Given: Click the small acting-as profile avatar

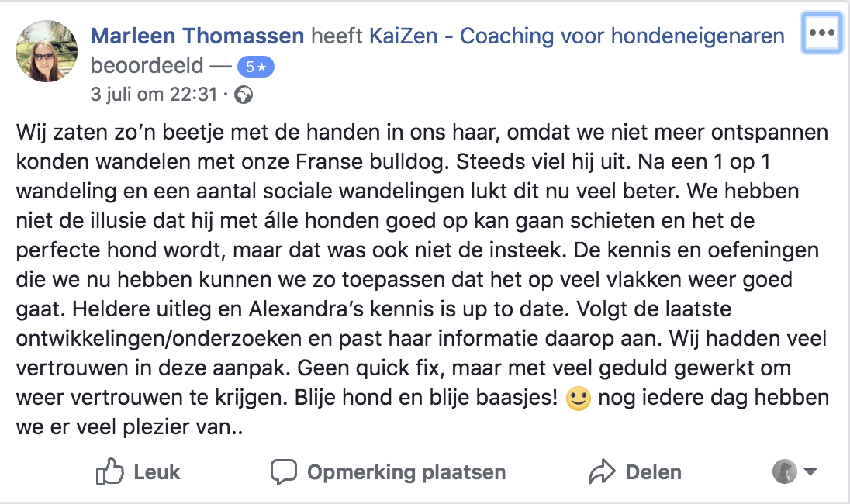Looking at the screenshot, I should [x=784, y=471].
